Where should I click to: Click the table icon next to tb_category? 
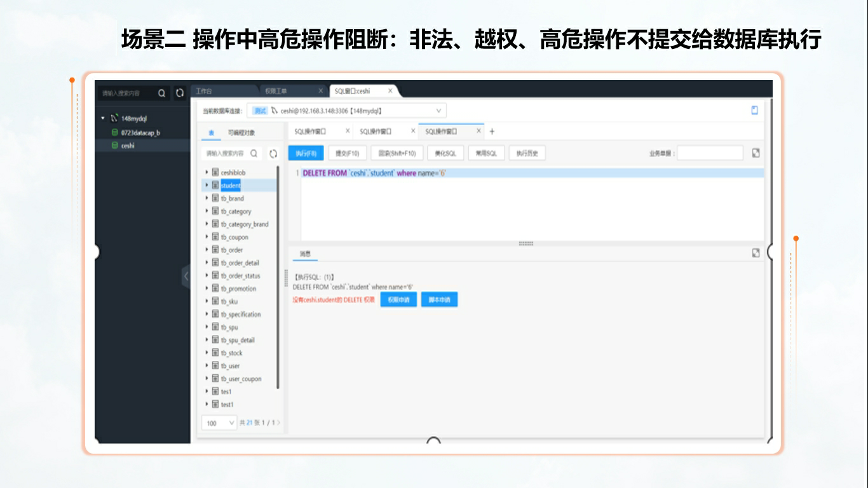point(215,211)
